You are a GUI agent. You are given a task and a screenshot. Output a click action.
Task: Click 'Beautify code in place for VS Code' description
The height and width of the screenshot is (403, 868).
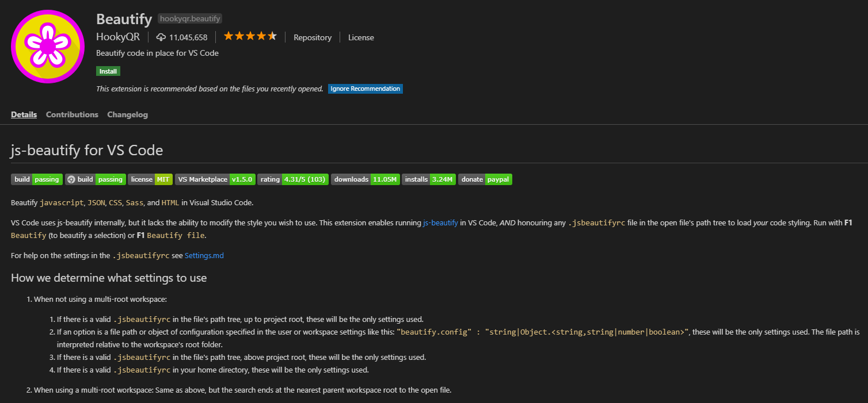[x=157, y=53]
